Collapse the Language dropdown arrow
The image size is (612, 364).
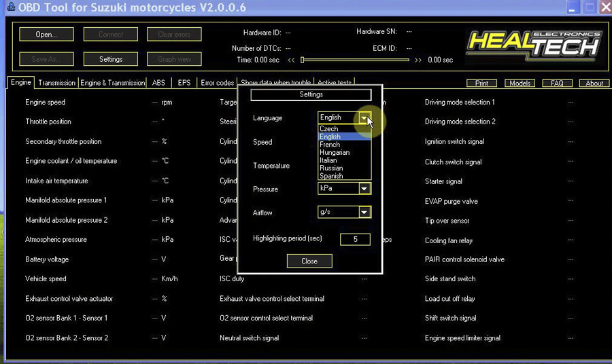(x=365, y=118)
